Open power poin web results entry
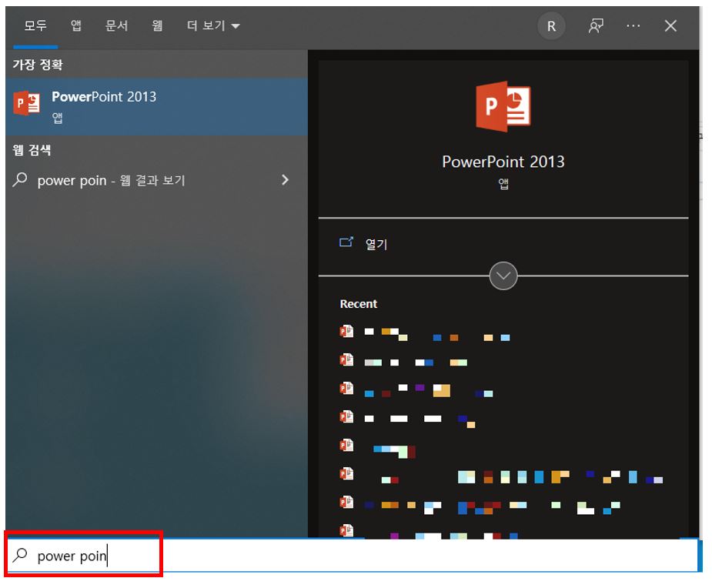Image resolution: width=712 pixels, height=588 pixels. coord(157,180)
